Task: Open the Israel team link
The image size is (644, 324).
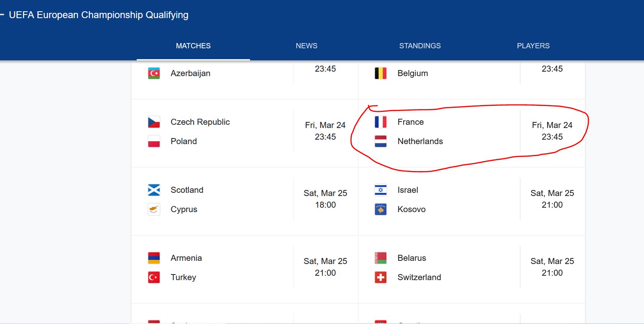Action: pyautogui.click(x=408, y=190)
